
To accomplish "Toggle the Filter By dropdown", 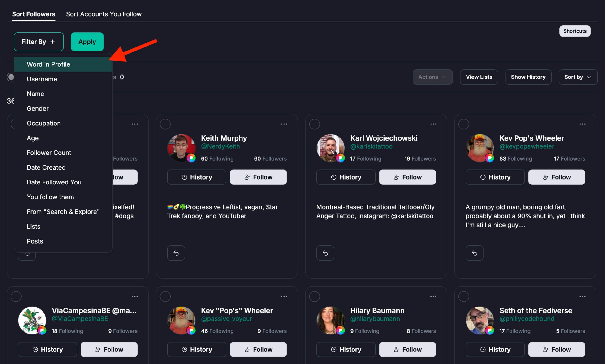I will [39, 42].
